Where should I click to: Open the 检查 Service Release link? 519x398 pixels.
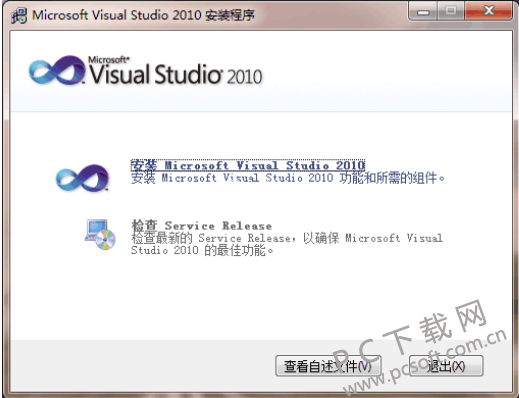[x=202, y=226]
